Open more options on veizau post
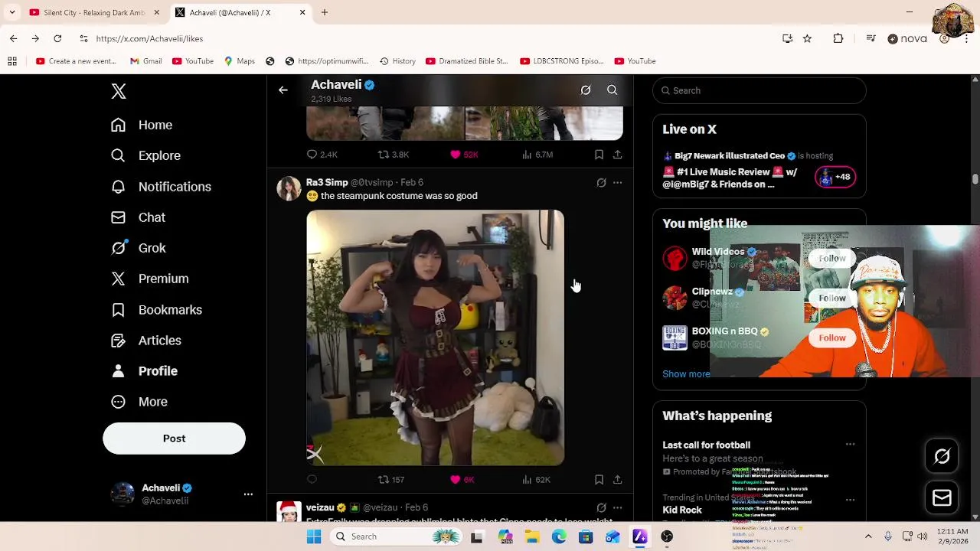Screen dimensions: 980x551 coord(617,507)
